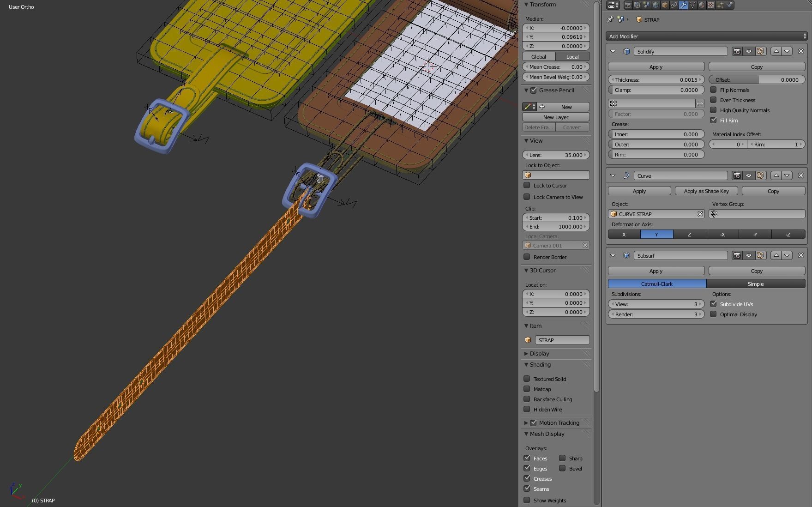Collapse the Curve modifier panel
The height and width of the screenshot is (507, 812).
[x=613, y=175]
